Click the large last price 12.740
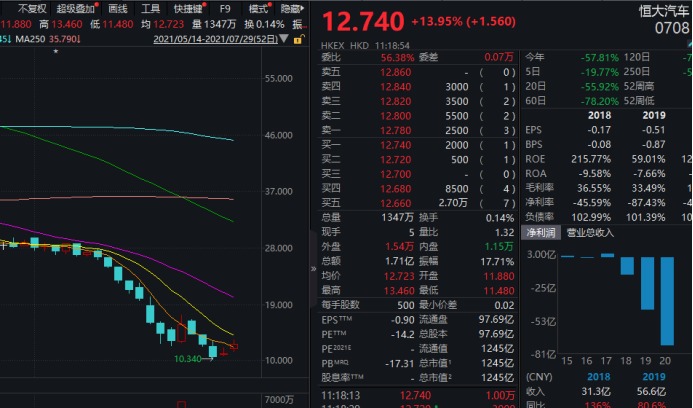The width and height of the screenshot is (693, 408). point(363,21)
